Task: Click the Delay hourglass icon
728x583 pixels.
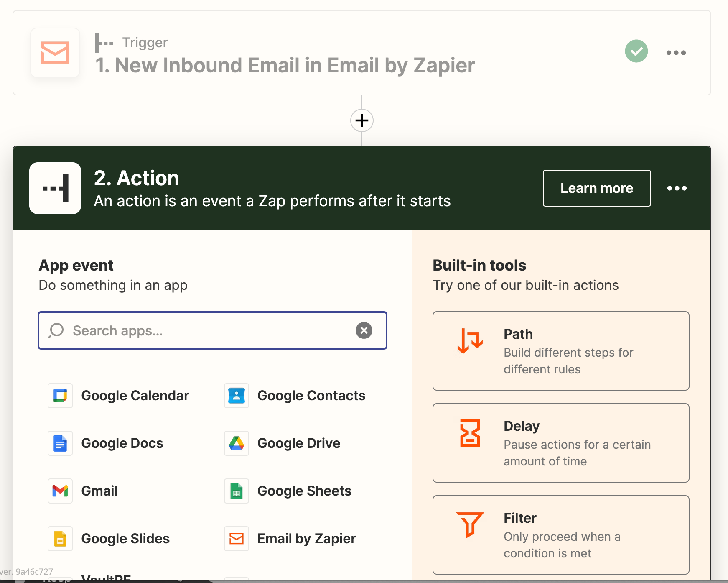Action: point(470,433)
